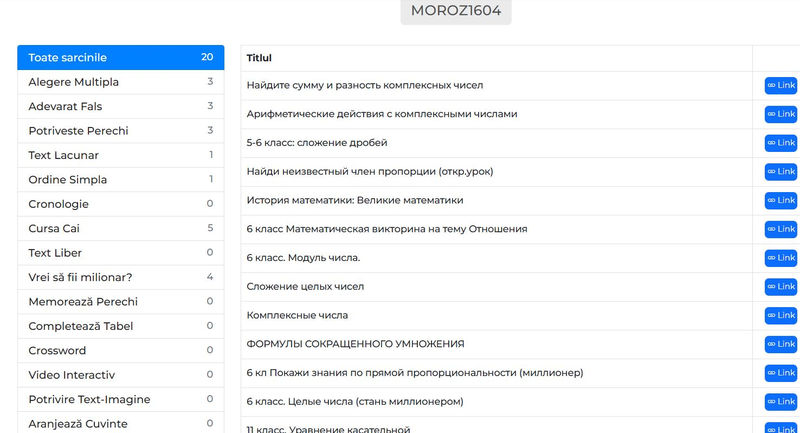This screenshot has height=433, width=800.
Task: Open the Video Interactiv category
Action: (120, 375)
